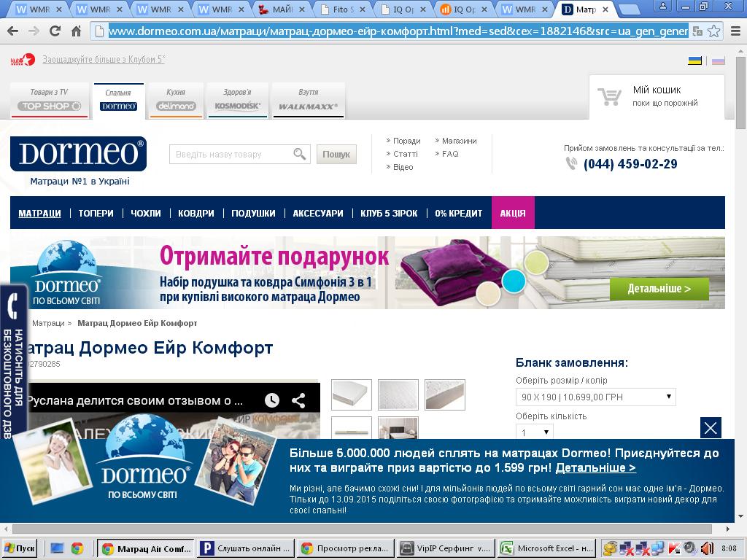Go back with the browser back arrow

click(13, 31)
